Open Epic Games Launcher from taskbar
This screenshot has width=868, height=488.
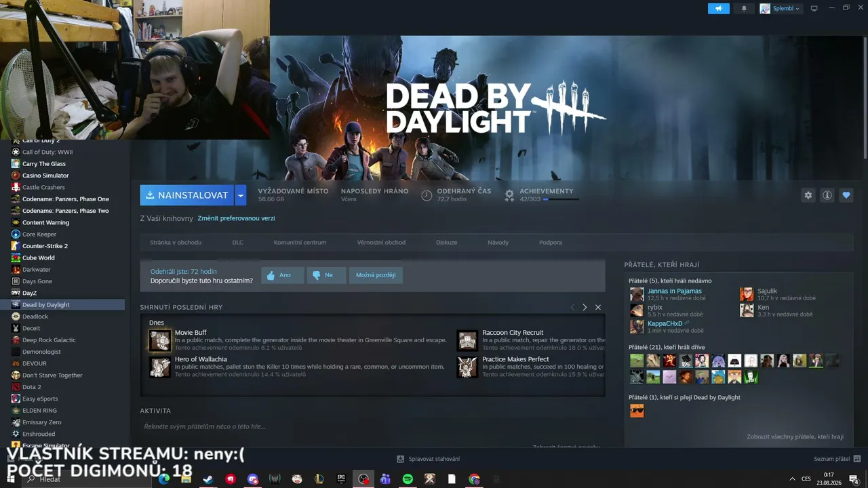pos(341,479)
